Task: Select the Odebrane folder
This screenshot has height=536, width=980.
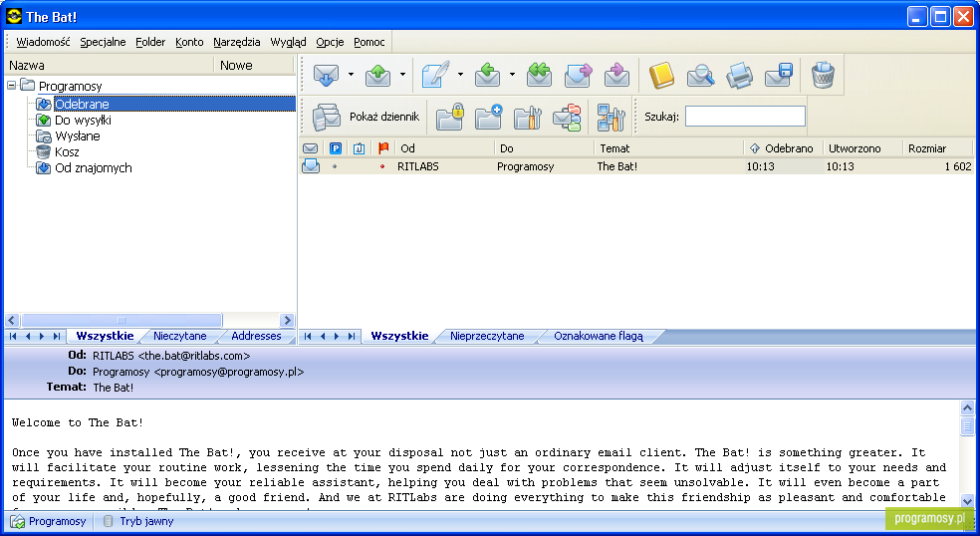Action: pyautogui.click(x=82, y=104)
